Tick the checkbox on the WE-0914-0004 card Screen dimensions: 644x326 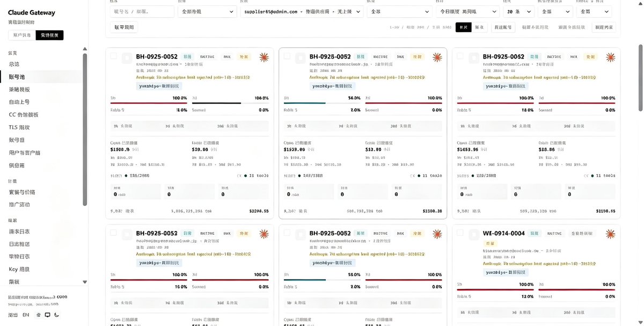[460, 233]
